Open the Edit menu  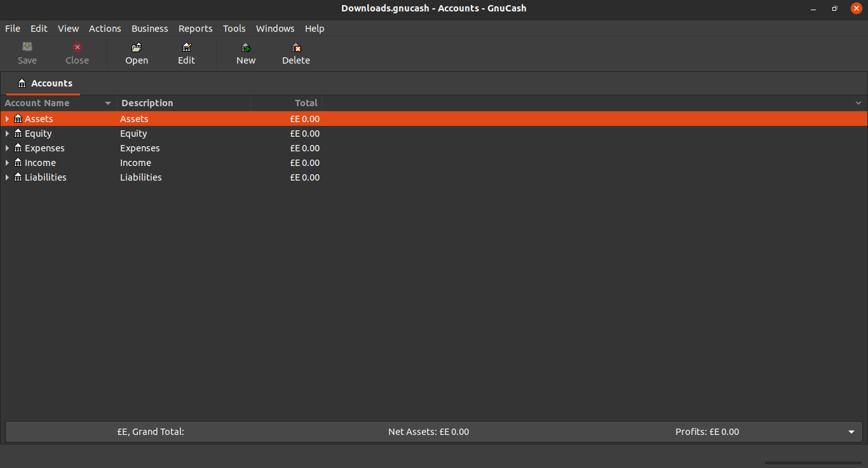(39, 29)
